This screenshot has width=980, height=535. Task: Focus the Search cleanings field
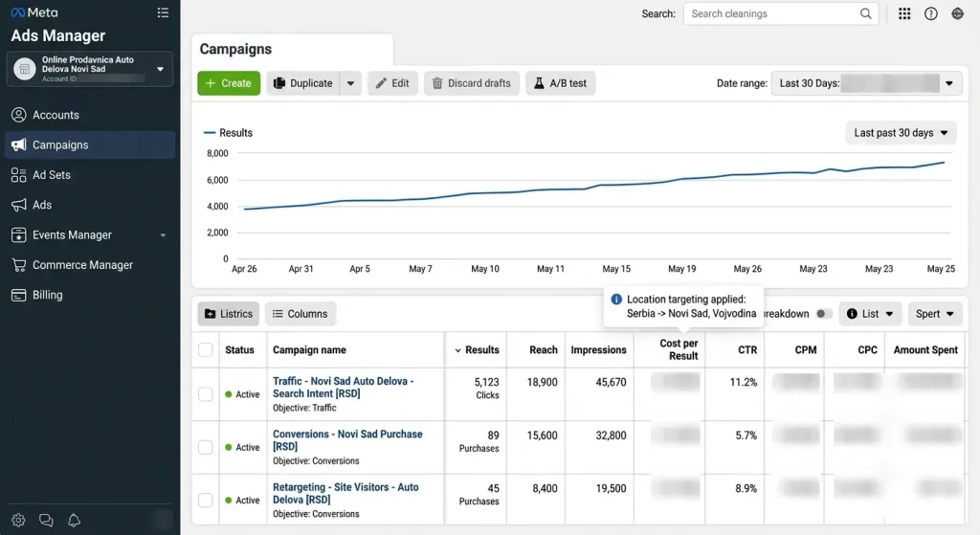point(781,13)
